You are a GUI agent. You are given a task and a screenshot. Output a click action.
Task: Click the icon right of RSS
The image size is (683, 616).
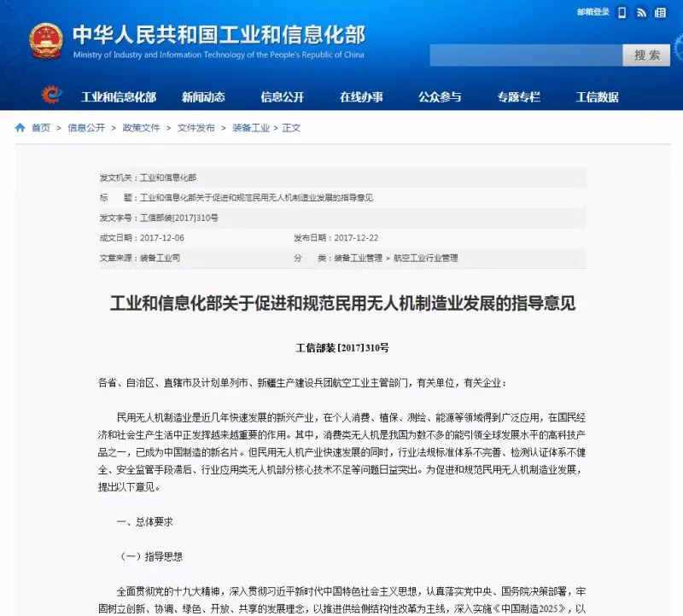(x=660, y=13)
